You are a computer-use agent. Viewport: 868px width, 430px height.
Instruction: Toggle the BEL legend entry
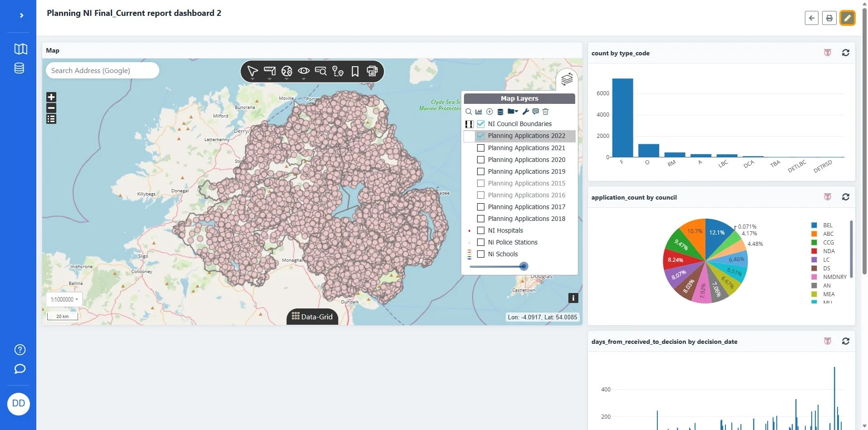point(822,225)
